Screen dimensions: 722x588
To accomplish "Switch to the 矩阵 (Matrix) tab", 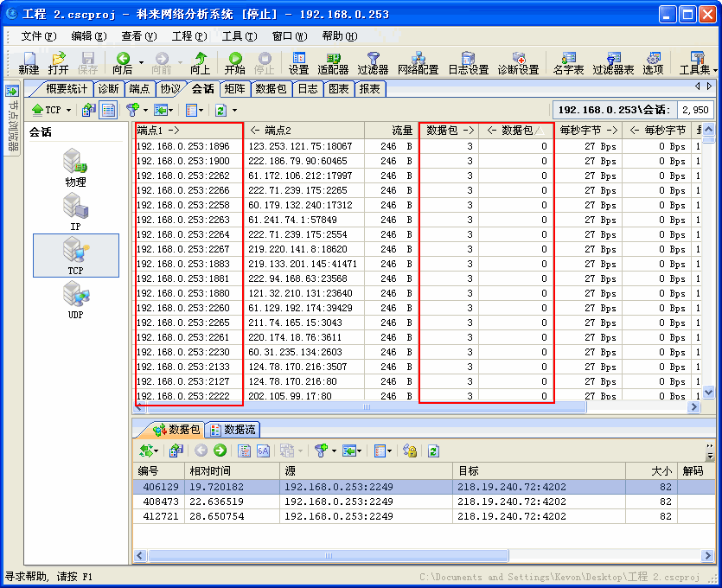I will point(234,88).
